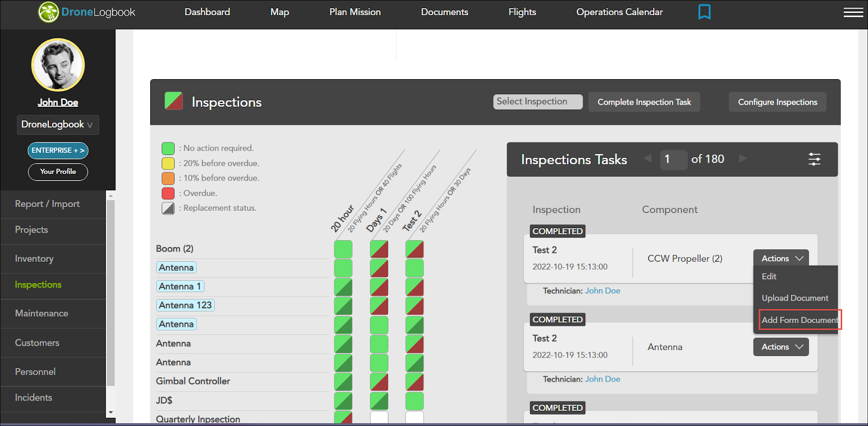Click the Antenna 1 component tag
868x426 pixels.
click(x=180, y=287)
